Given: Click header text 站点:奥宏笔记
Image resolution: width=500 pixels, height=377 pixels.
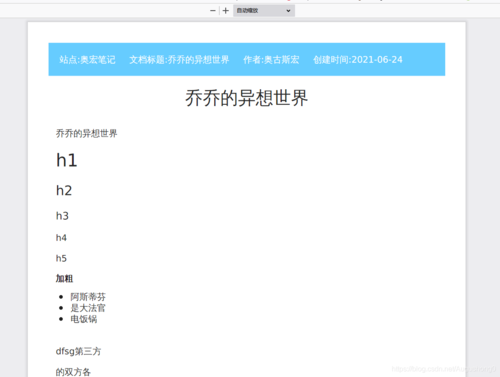Looking at the screenshot, I should click(x=87, y=60).
